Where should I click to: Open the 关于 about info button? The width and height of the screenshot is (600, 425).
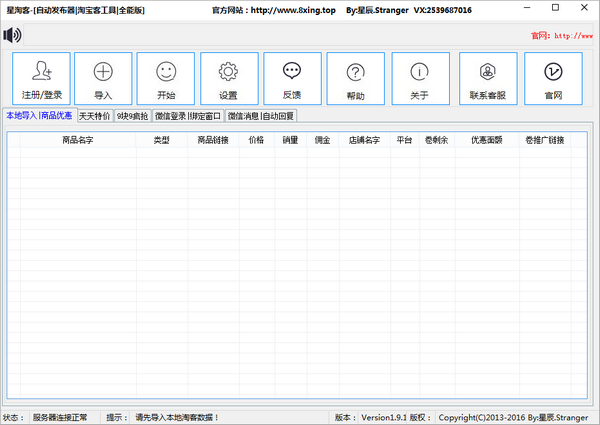[421, 78]
